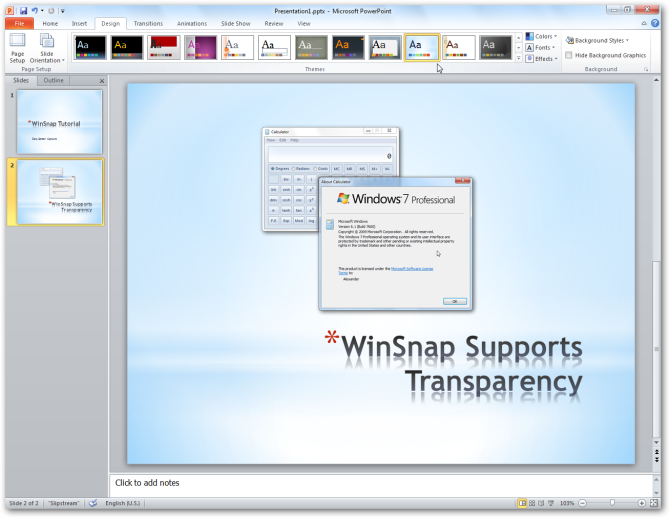Open Background group dialog launcher
670x518 pixels.
(646, 69)
